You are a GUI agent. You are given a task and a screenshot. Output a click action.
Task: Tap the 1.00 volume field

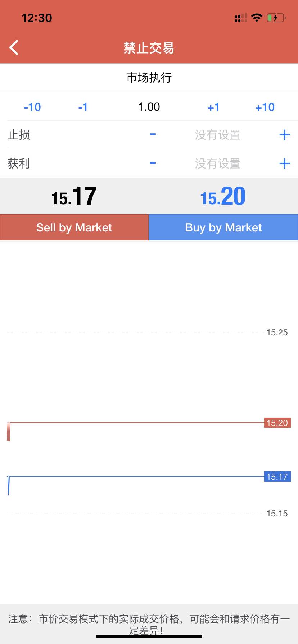(x=149, y=107)
